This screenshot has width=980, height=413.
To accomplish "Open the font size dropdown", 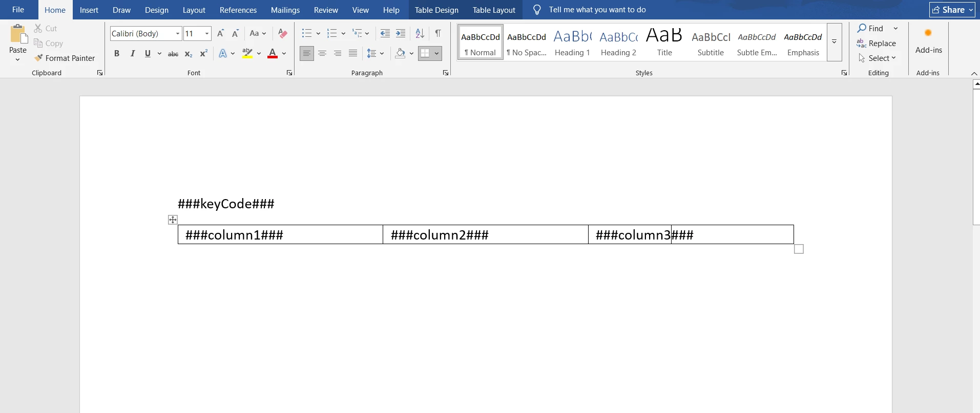I will [207, 34].
